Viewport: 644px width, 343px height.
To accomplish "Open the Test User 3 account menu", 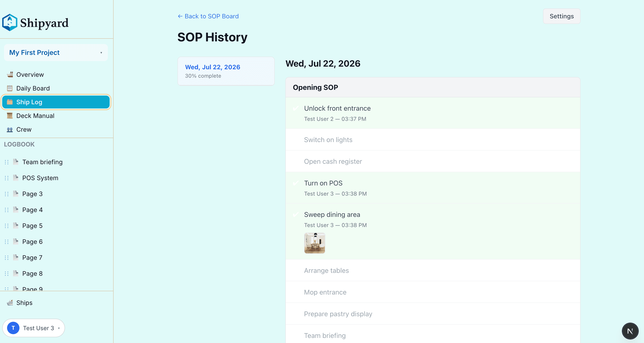I will coord(34,328).
